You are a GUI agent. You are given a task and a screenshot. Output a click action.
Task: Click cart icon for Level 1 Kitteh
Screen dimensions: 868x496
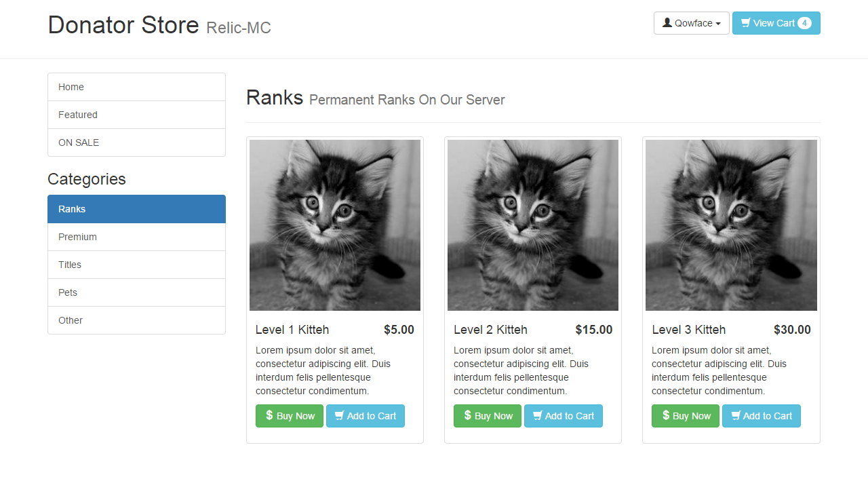tap(339, 416)
